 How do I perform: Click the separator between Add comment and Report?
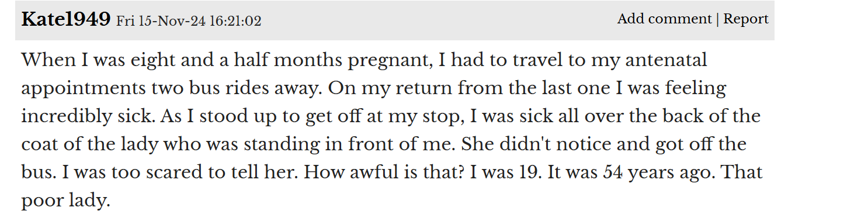coord(718,19)
